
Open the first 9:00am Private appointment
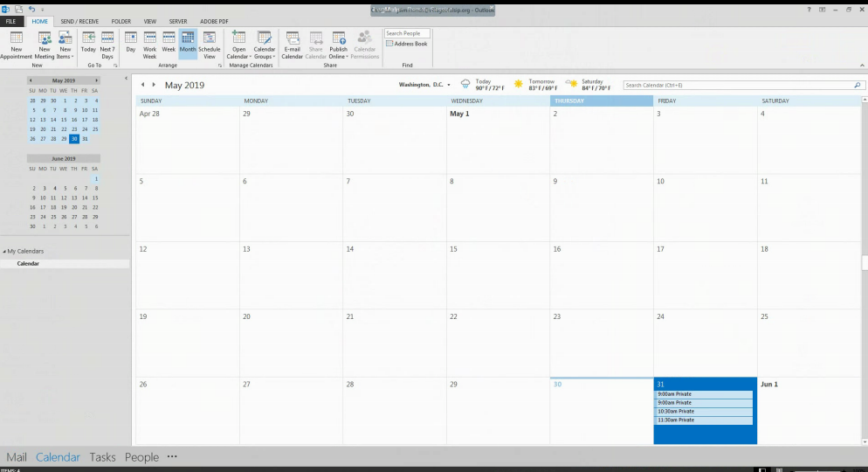coord(704,394)
